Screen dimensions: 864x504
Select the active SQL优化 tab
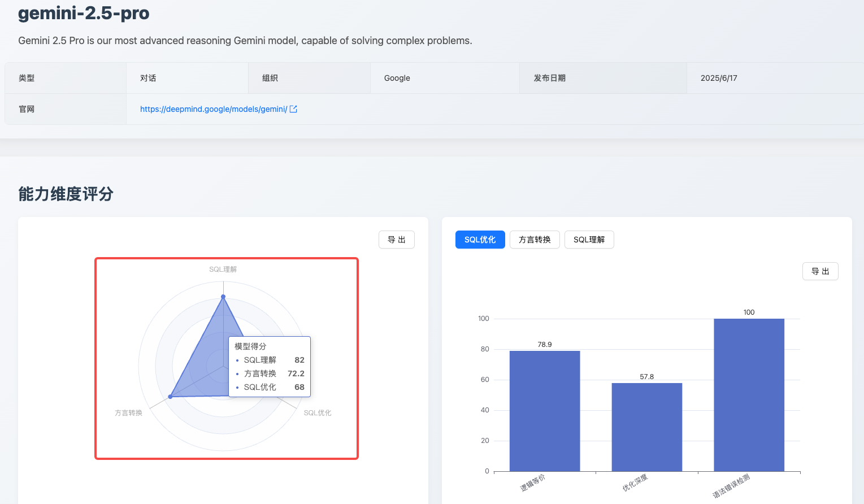[480, 240]
